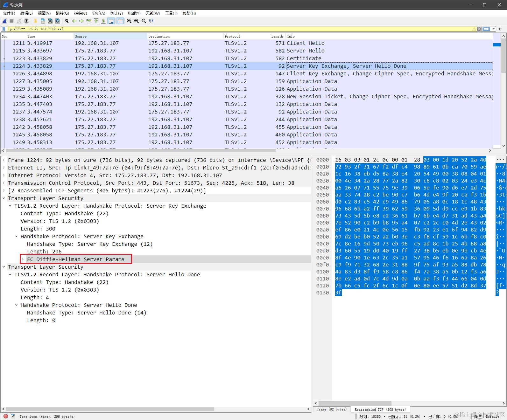Expand the Transmission Control Protocol node
Viewport: 507px width, 420px height.
click(4, 183)
